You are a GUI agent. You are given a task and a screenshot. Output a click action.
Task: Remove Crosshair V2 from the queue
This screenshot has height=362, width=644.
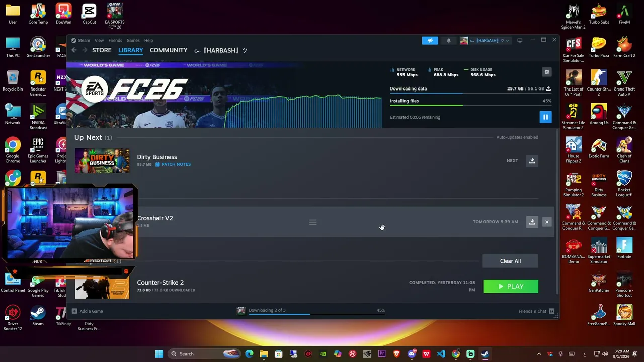[547, 222]
